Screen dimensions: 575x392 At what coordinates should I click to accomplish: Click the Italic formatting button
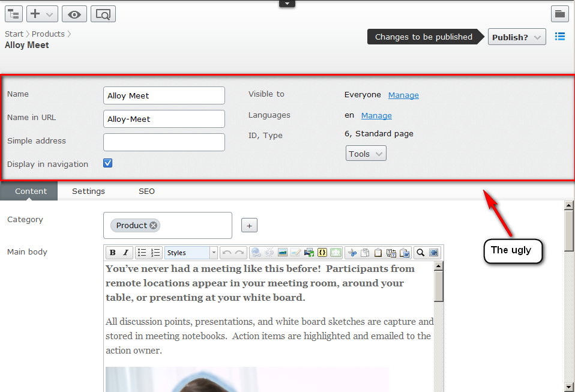125,253
